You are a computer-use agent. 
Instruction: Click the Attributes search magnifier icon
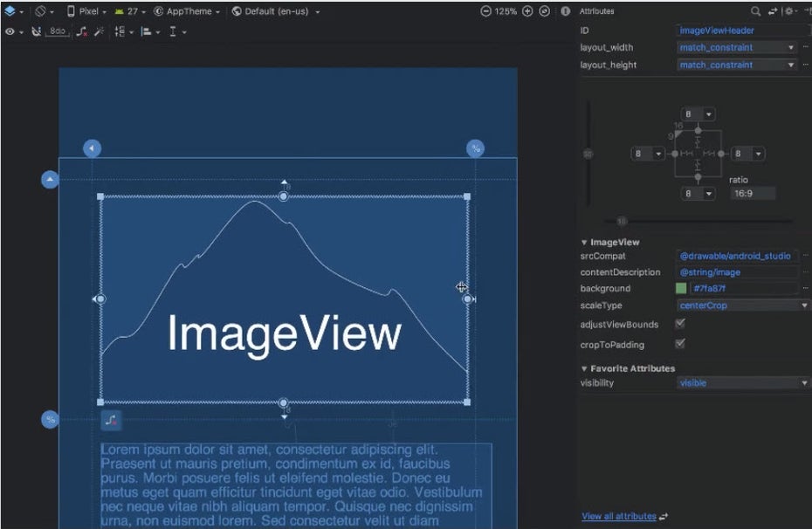(755, 10)
